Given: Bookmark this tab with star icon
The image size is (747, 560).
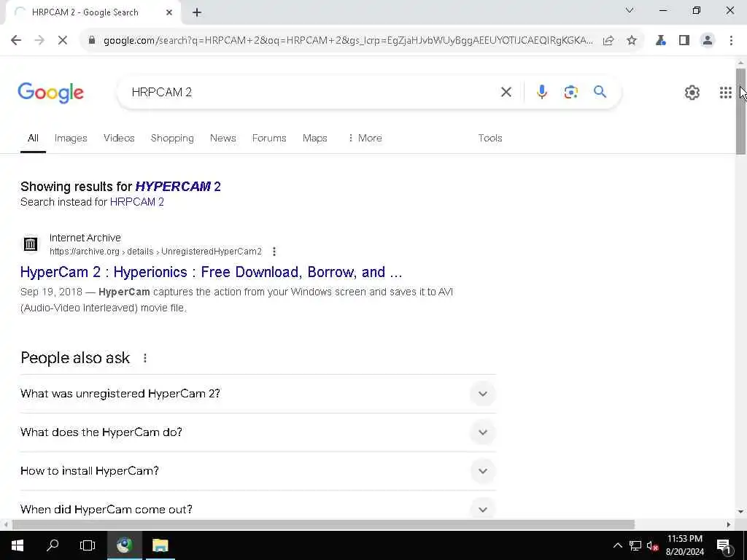Looking at the screenshot, I should 632,41.
